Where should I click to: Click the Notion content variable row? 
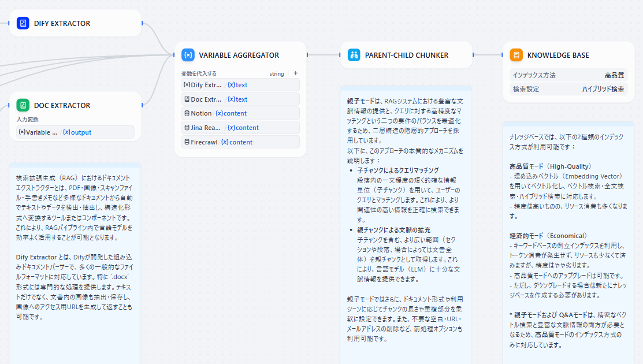[240, 113]
